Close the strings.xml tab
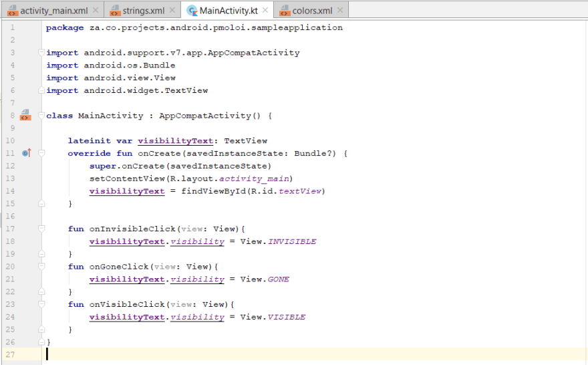Screen dimensions: 588x365 pos(172,10)
